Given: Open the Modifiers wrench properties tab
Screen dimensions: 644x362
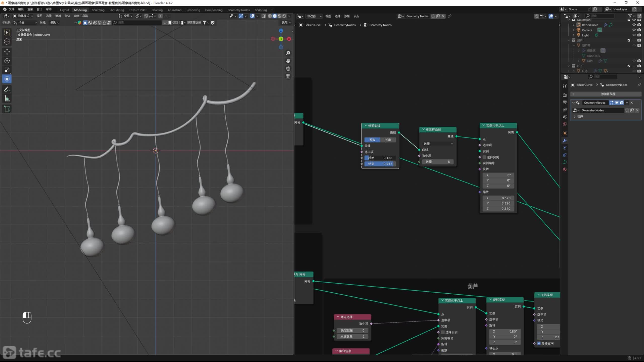Looking at the screenshot, I should [565, 141].
